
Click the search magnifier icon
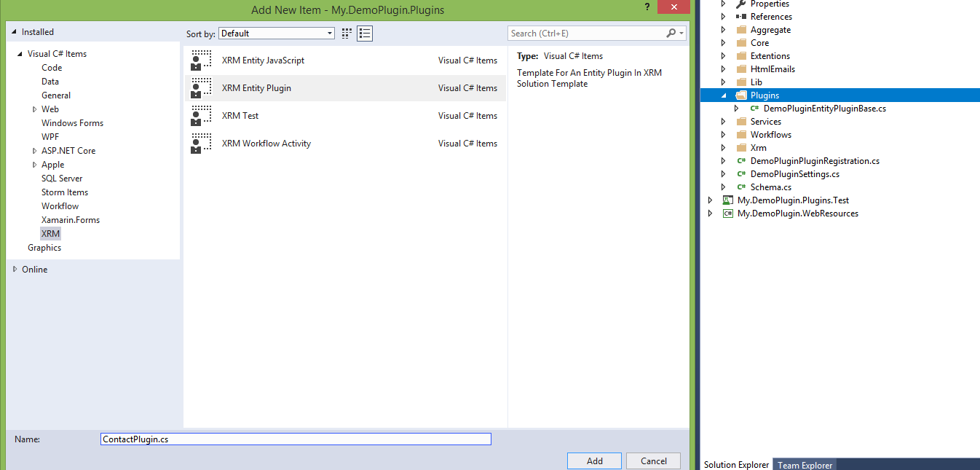[x=671, y=34]
